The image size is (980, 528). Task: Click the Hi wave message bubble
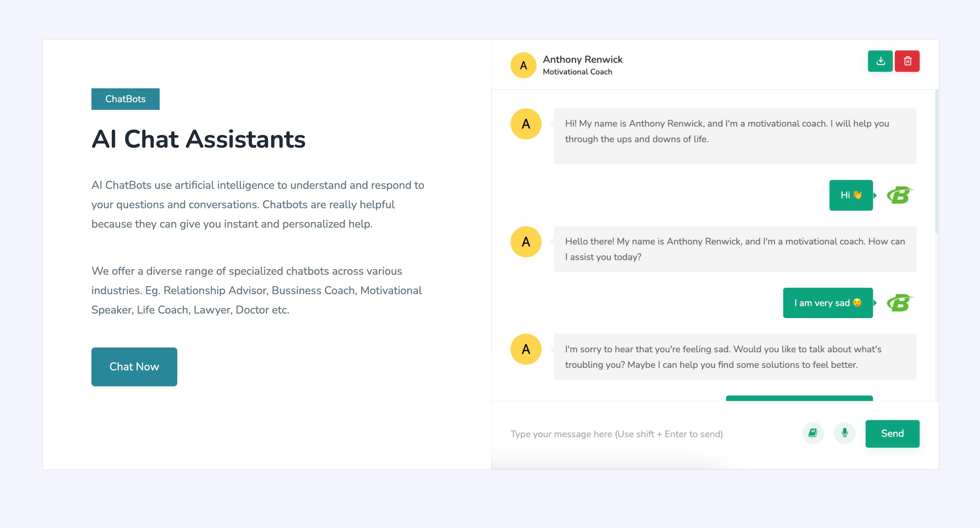850,195
